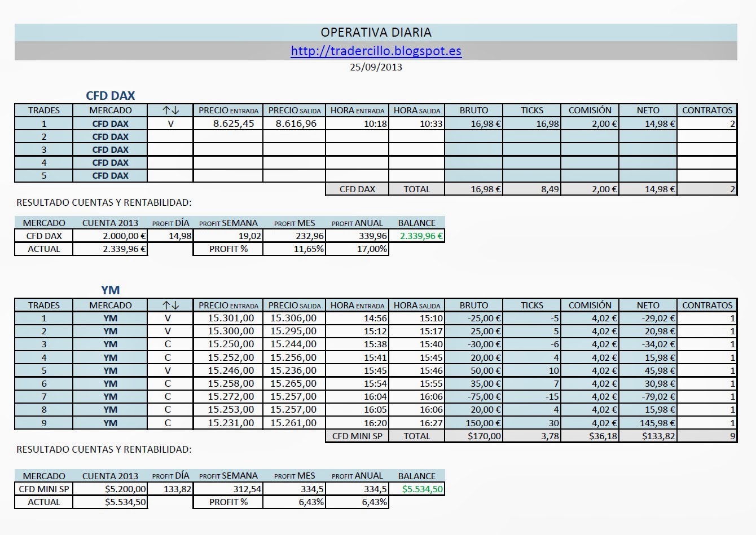Select the net loss -79,02 €
Image resolution: width=756 pixels, height=535 pixels.
658,397
